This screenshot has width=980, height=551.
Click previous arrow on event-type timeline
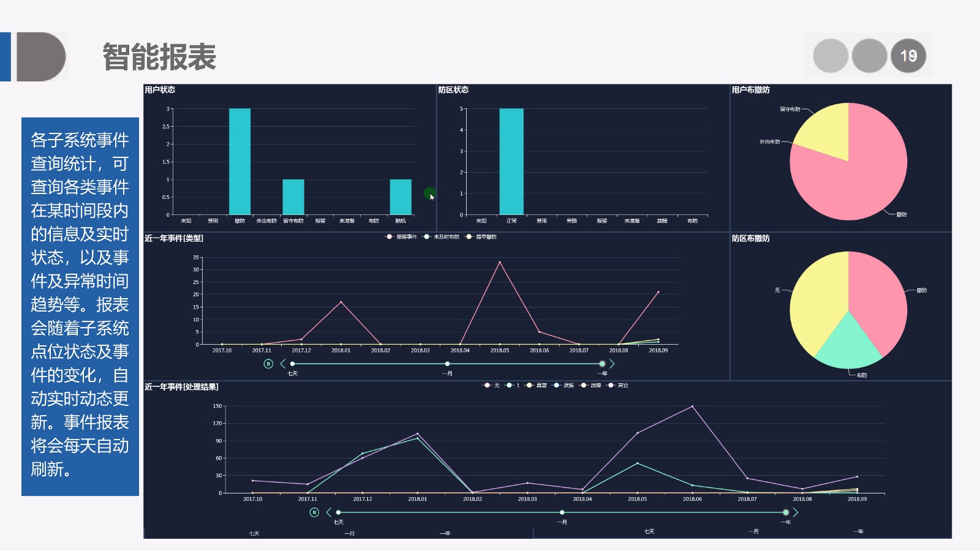point(282,364)
